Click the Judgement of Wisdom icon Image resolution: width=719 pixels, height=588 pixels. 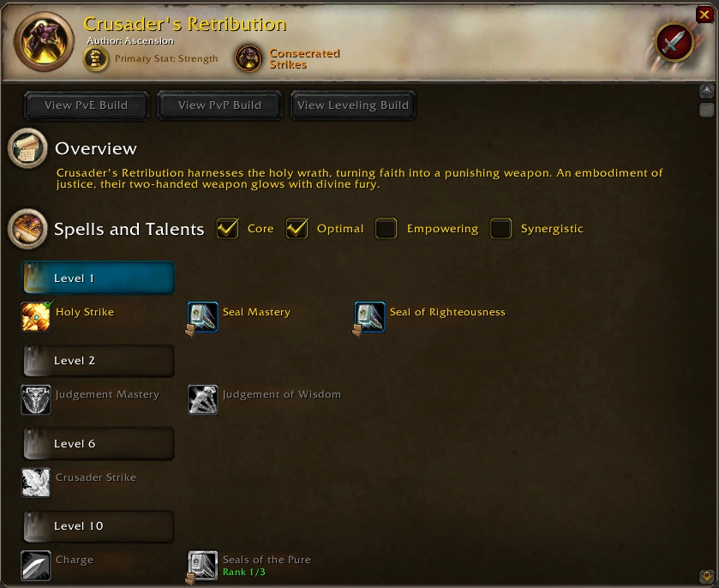click(203, 399)
